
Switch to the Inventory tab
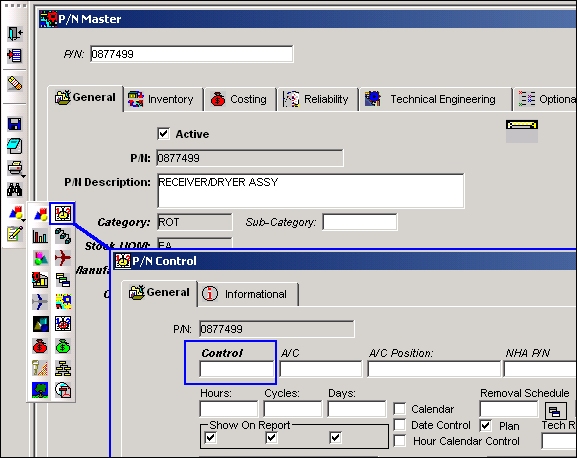[163, 99]
